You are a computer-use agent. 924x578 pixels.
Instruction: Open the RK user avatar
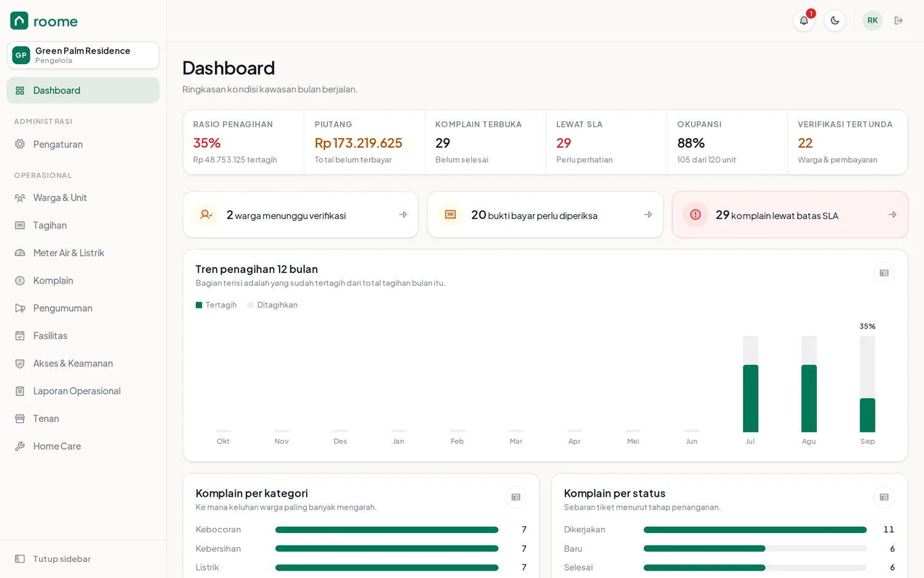(x=872, y=20)
